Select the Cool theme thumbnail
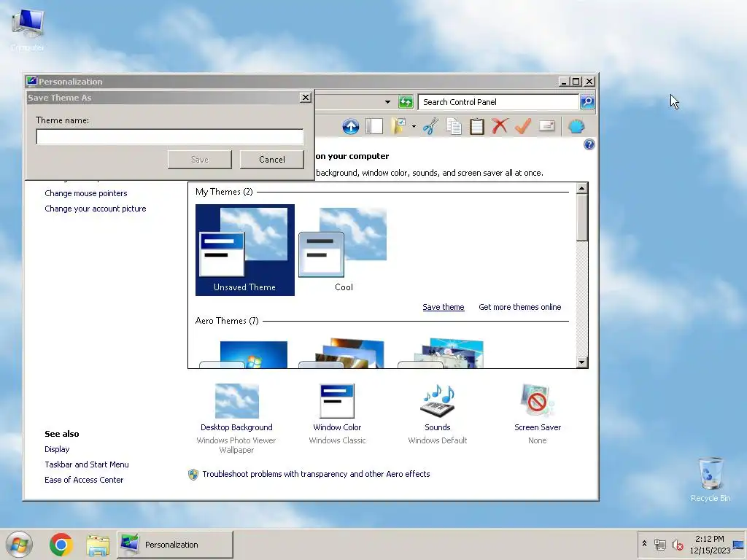 click(344, 250)
